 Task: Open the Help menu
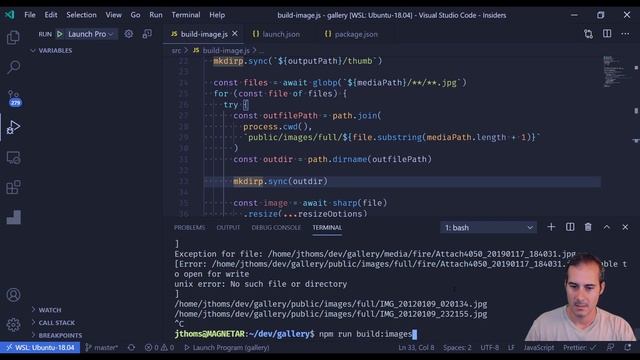217,15
